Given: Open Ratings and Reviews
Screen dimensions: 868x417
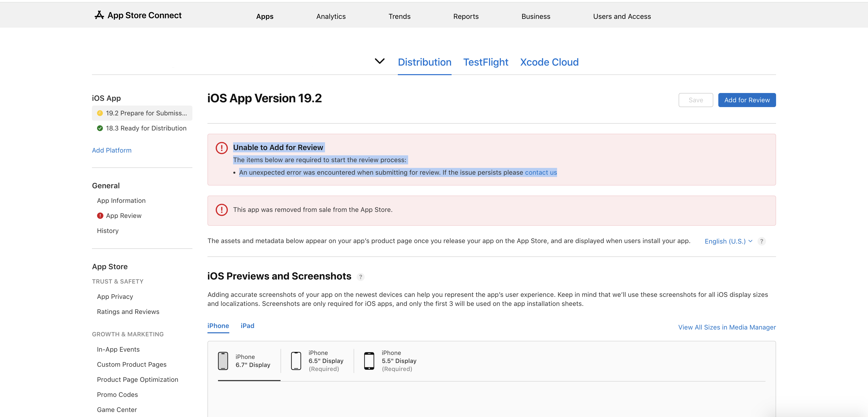Looking at the screenshot, I should (x=128, y=312).
